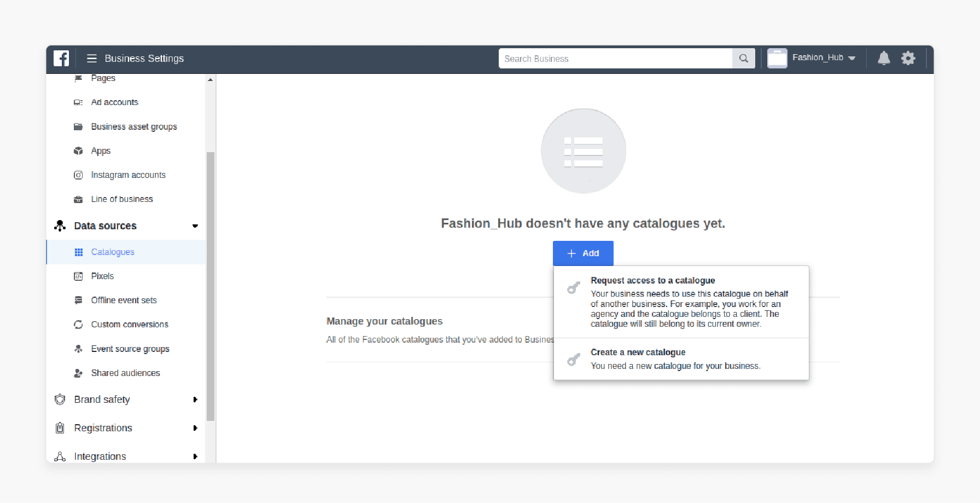Image resolution: width=980 pixels, height=503 pixels.
Task: Click the Brand safety label
Action: click(x=102, y=400)
